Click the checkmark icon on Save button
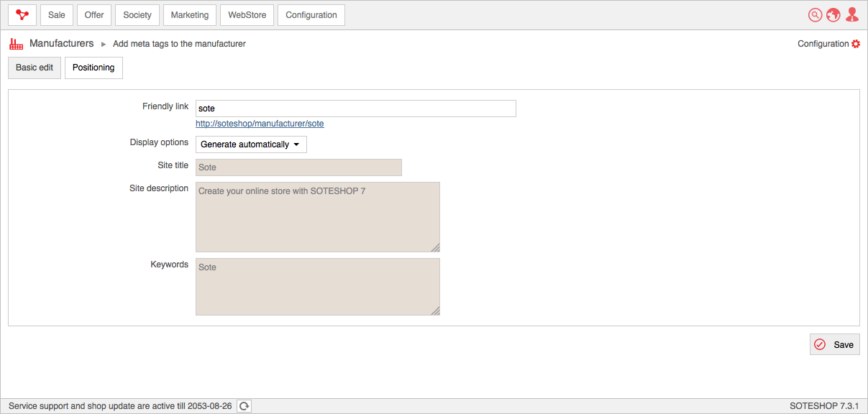 820,344
